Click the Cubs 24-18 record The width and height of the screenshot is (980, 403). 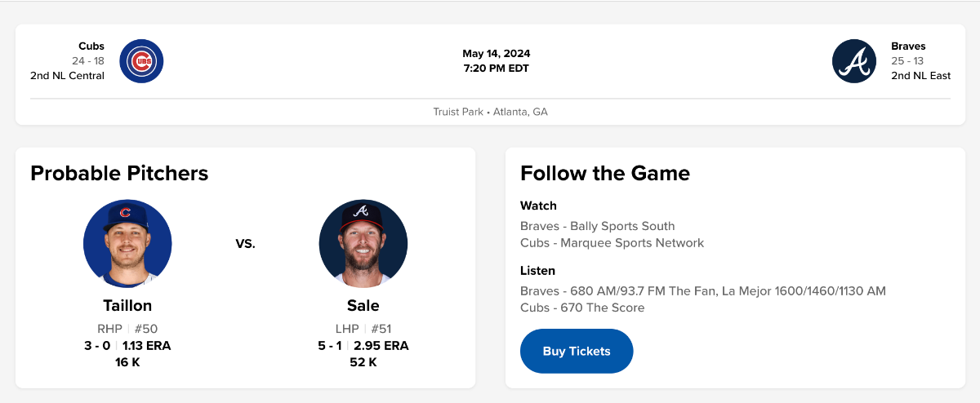coord(88,61)
